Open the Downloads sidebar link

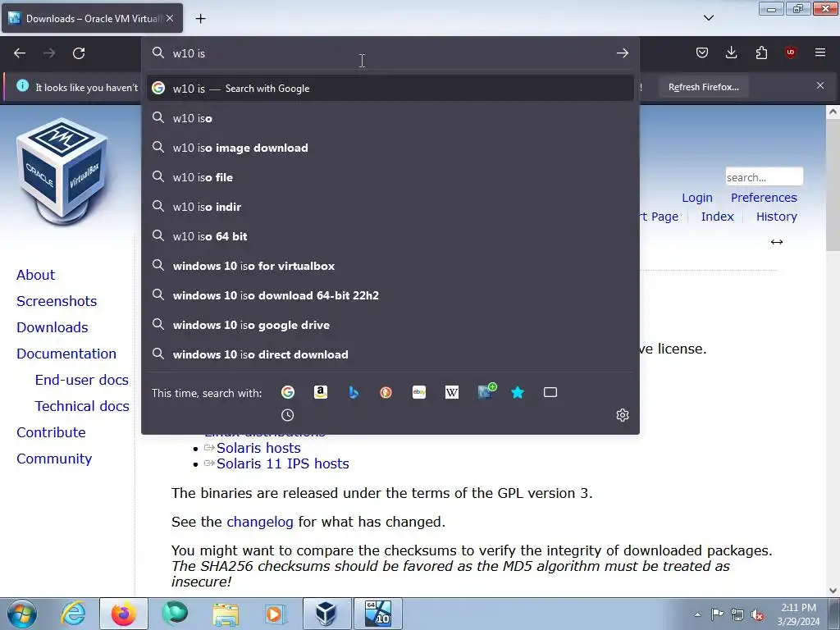click(x=52, y=327)
